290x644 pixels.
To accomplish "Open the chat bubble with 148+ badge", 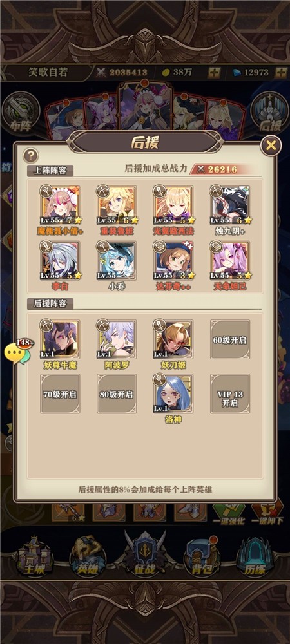I will [17, 352].
